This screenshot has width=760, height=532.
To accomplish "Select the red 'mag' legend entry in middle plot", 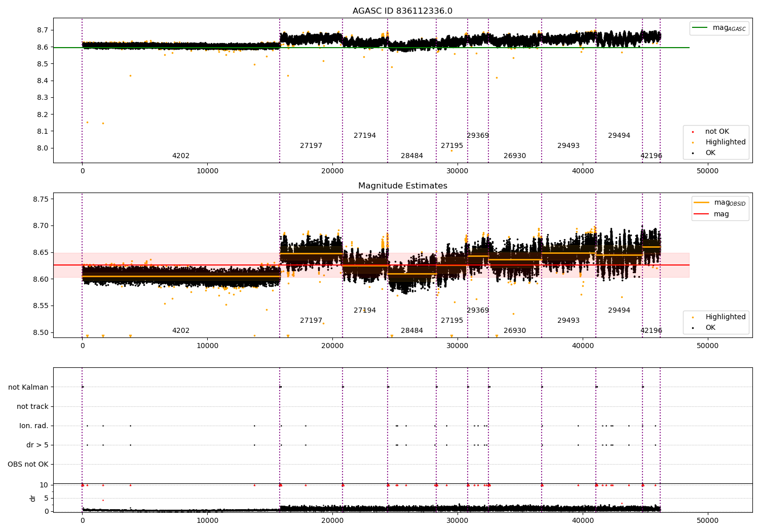I will tap(712, 214).
